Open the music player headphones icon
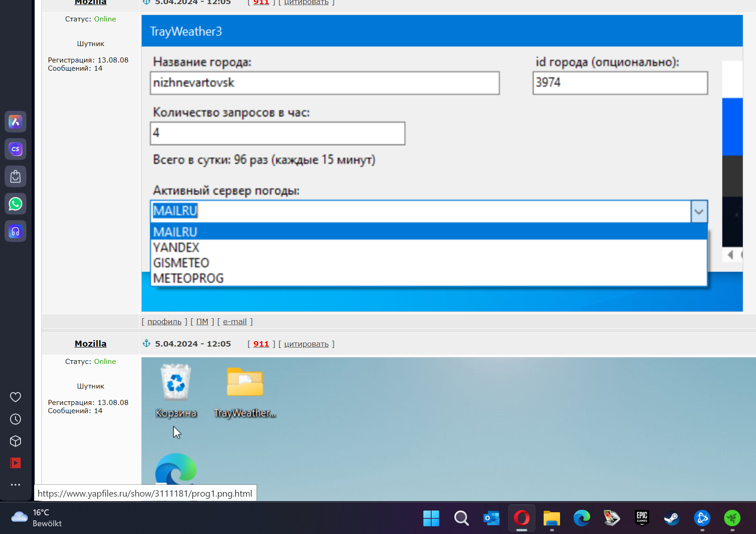756x534 pixels. 15,231
